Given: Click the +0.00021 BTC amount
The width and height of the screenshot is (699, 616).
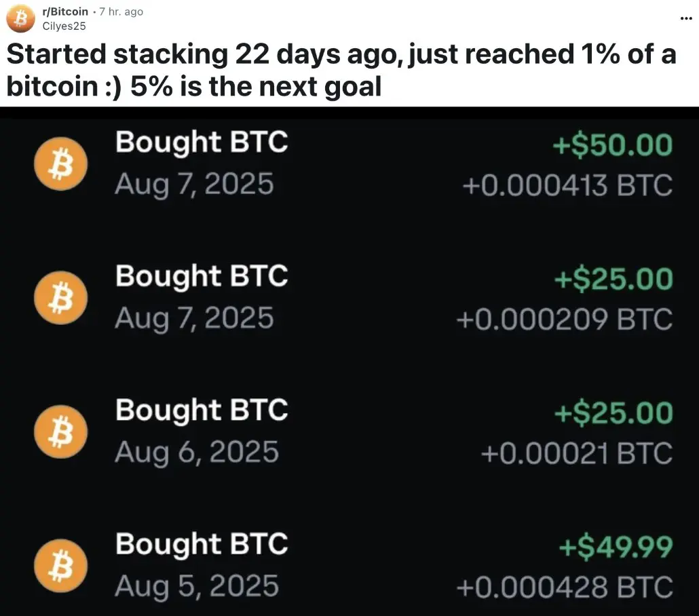Looking at the screenshot, I should tap(577, 453).
